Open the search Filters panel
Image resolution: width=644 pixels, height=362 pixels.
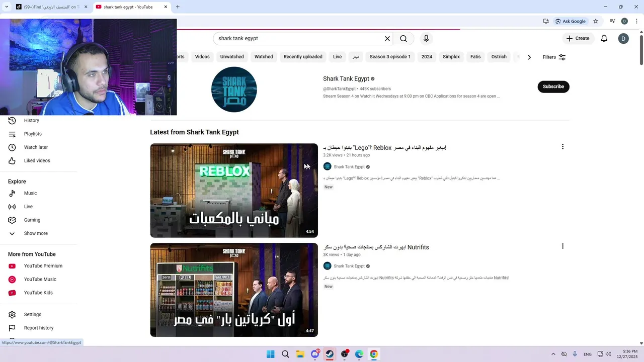coord(554,57)
